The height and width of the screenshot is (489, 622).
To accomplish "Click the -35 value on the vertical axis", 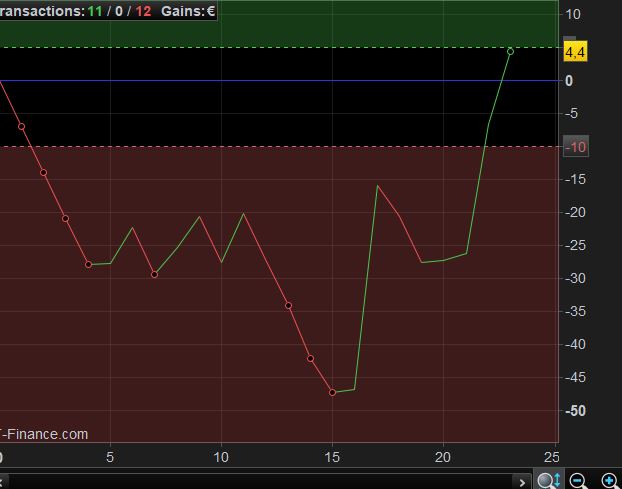I will [575, 311].
